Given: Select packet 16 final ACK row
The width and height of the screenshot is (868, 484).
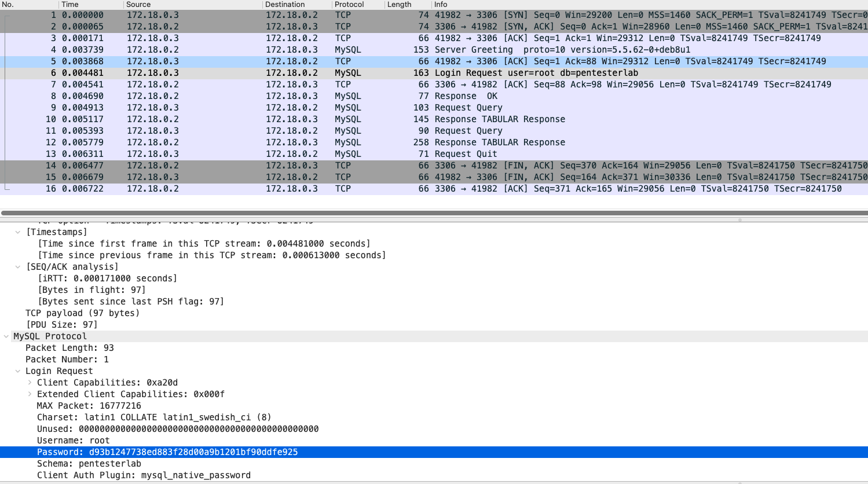Looking at the screenshot, I should coord(434,189).
